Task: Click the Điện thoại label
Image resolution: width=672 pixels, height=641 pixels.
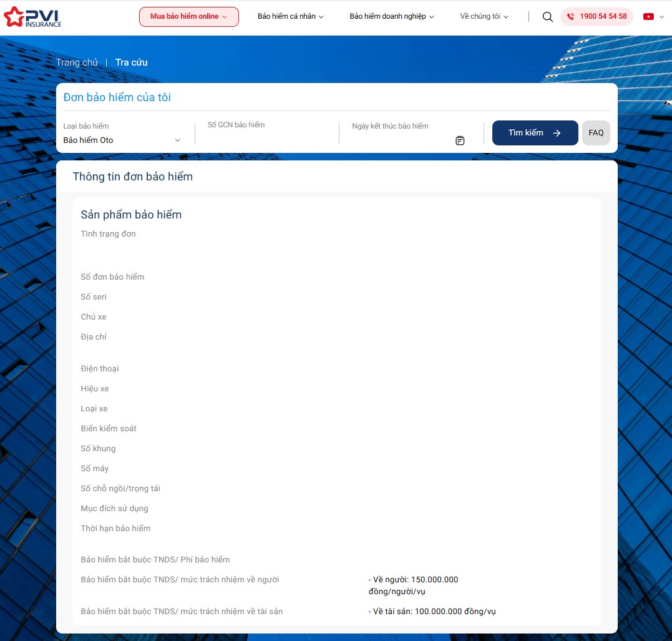Action: [100, 369]
